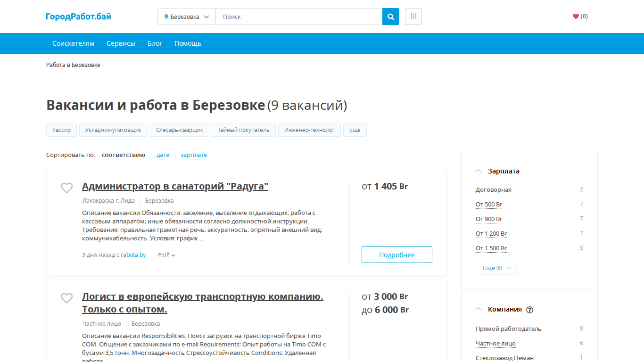Filter salary От 1 200 Br
The width and height of the screenshot is (644, 362).
click(491, 234)
